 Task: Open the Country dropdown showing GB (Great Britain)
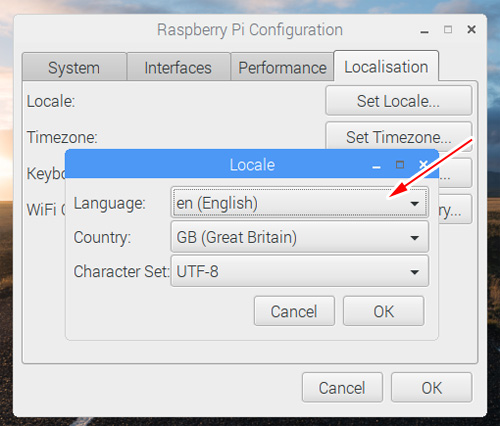click(x=300, y=237)
